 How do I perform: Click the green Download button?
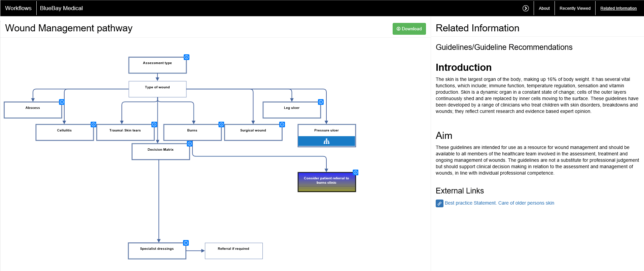[x=409, y=29]
